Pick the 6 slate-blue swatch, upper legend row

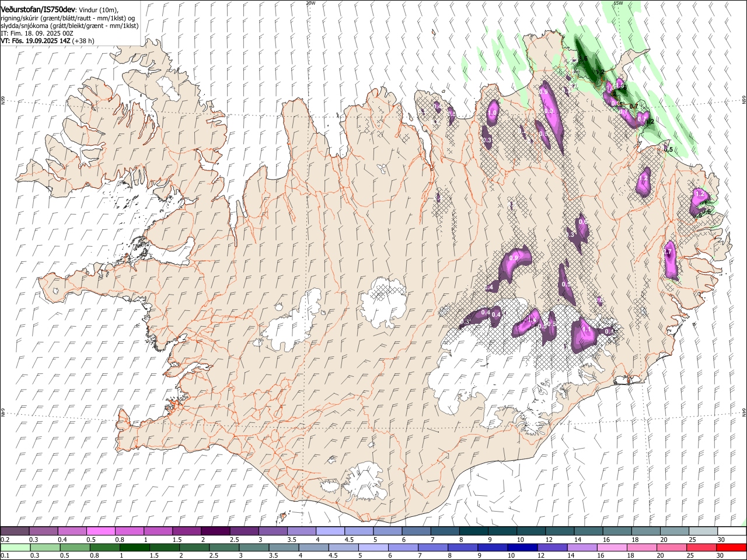416,531
